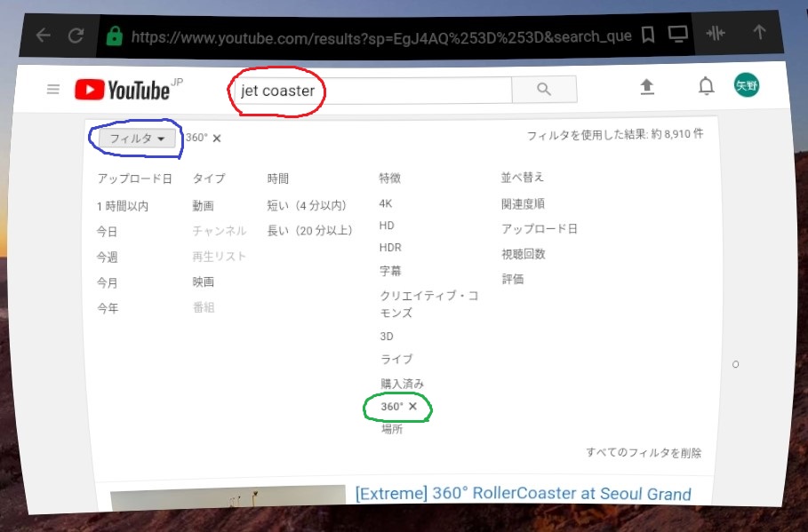
Task: Filter by 1 時間以内
Action: point(123,207)
